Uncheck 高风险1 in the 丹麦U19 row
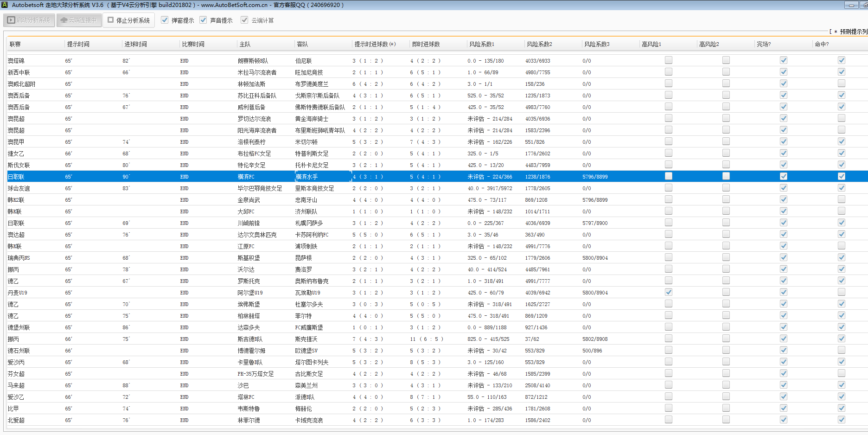The width and height of the screenshot is (868, 435). (x=668, y=292)
